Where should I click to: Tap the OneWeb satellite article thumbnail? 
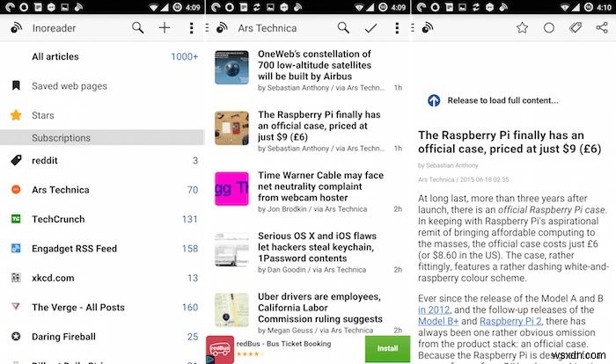click(231, 68)
